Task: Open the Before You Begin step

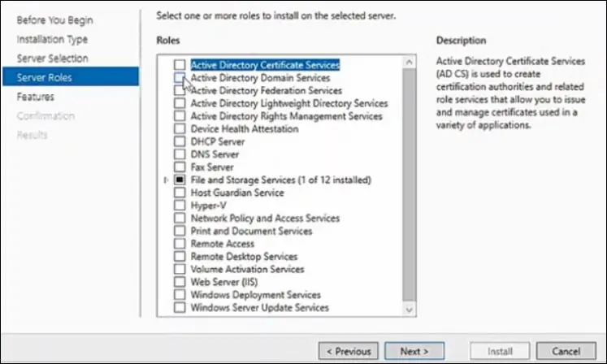Action: point(54,19)
